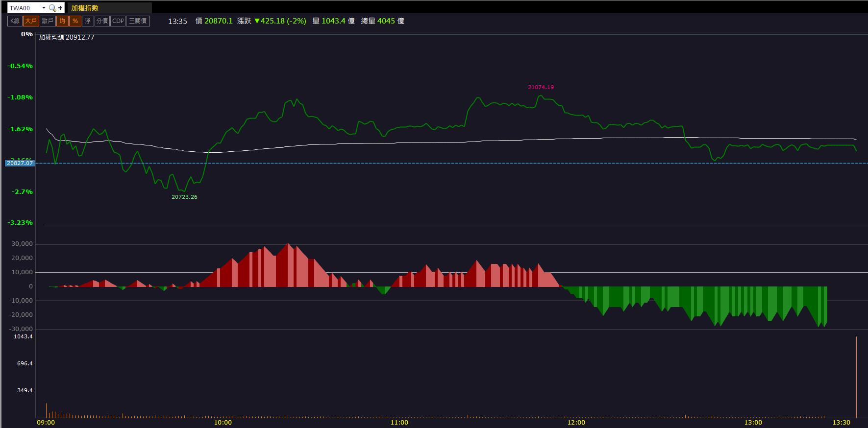Screen dimensions: 868x428
Task: Click the 20827.07 price marker label
Action: pyautogui.click(x=20, y=163)
